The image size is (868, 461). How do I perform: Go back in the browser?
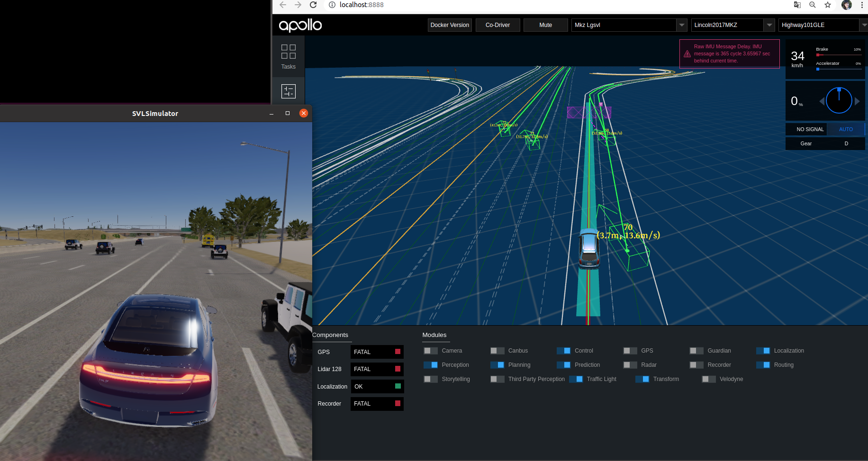(x=283, y=5)
